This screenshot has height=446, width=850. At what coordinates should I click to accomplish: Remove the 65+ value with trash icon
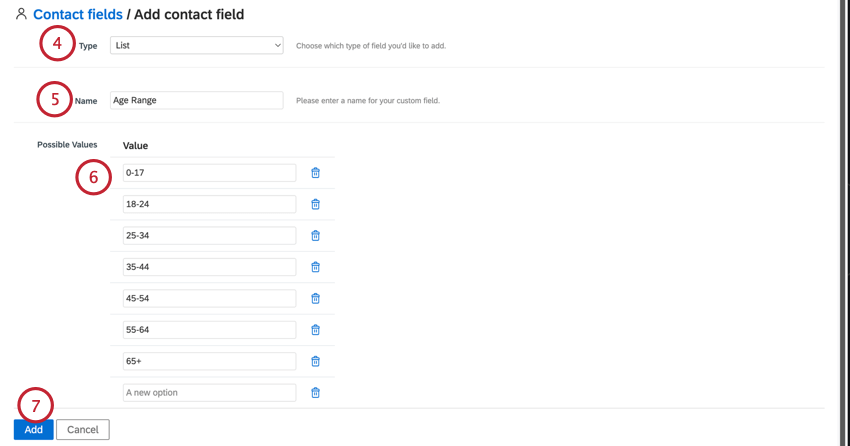click(315, 361)
